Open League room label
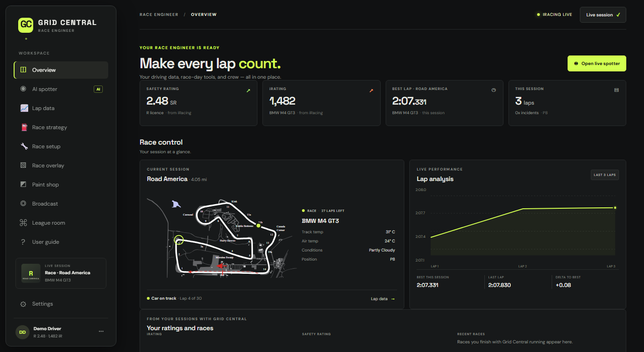Image resolution: width=644 pixels, height=352 pixels. (49, 223)
